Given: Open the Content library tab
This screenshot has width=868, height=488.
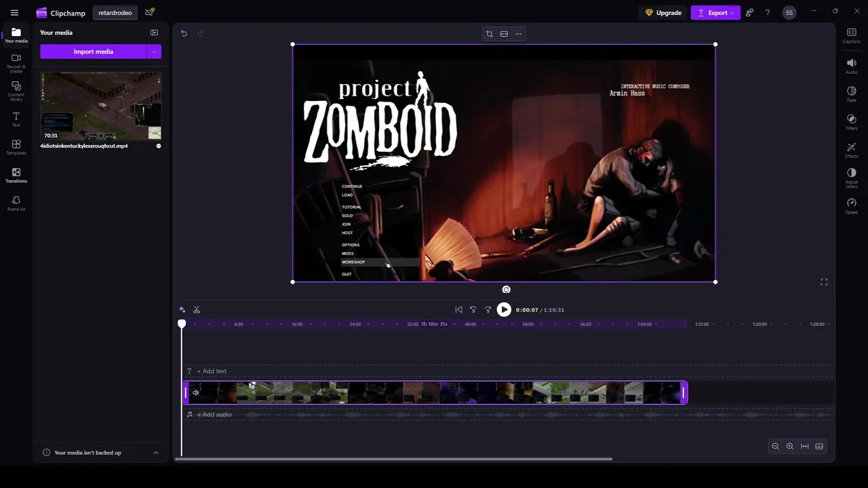Looking at the screenshot, I should point(16,91).
